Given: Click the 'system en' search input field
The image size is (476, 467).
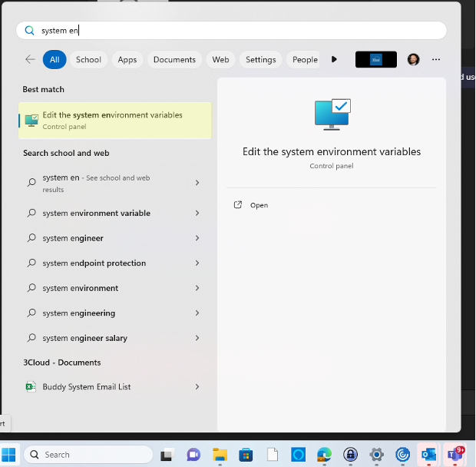Looking at the screenshot, I should [x=231, y=31].
